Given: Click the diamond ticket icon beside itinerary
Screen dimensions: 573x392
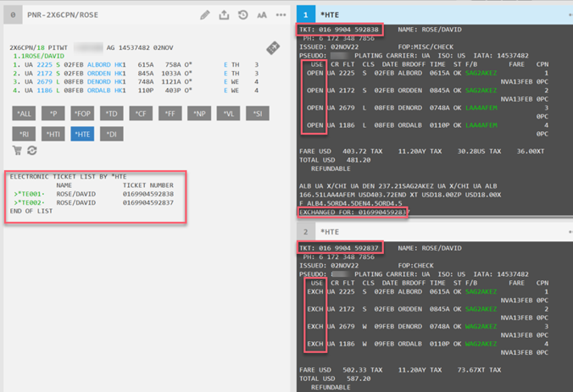Looking at the screenshot, I should coord(273,49).
